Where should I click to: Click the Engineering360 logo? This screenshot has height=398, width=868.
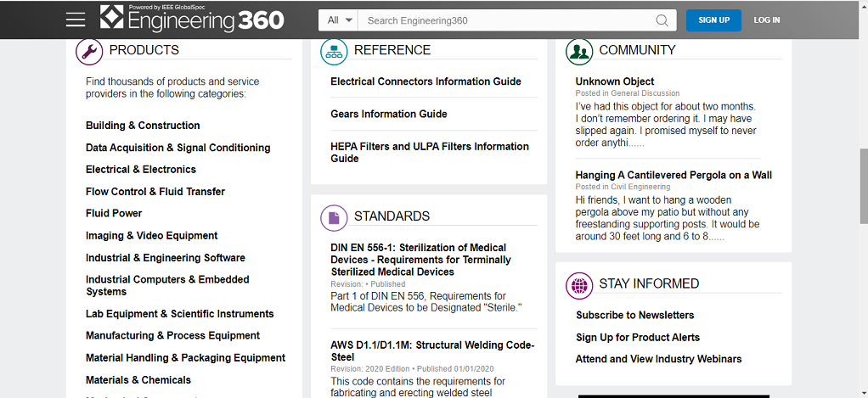pyautogui.click(x=192, y=20)
